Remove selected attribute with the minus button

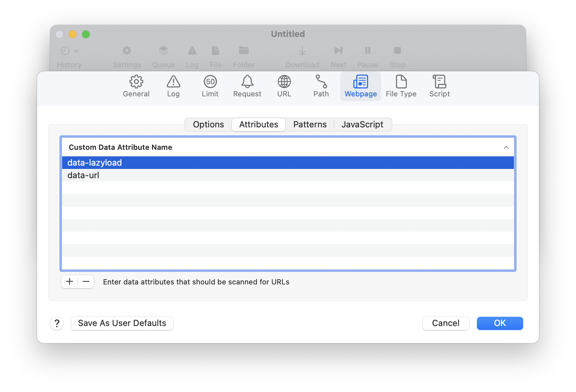[x=86, y=282]
